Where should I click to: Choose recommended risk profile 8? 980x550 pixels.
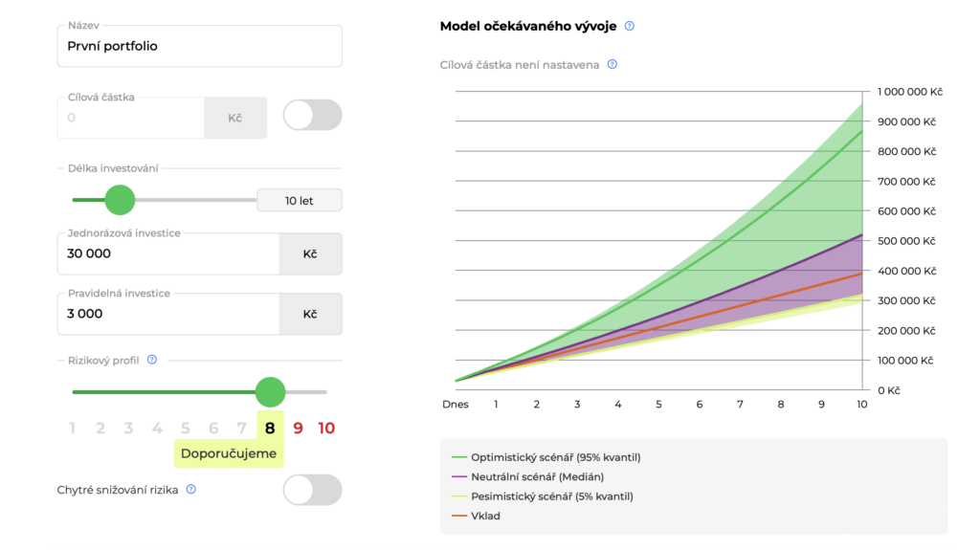pos(270,429)
